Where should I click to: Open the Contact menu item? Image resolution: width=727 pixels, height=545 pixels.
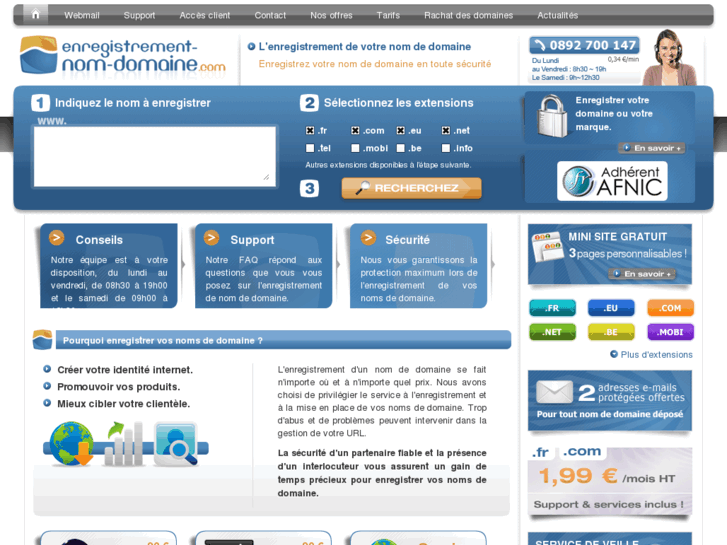[x=270, y=15]
